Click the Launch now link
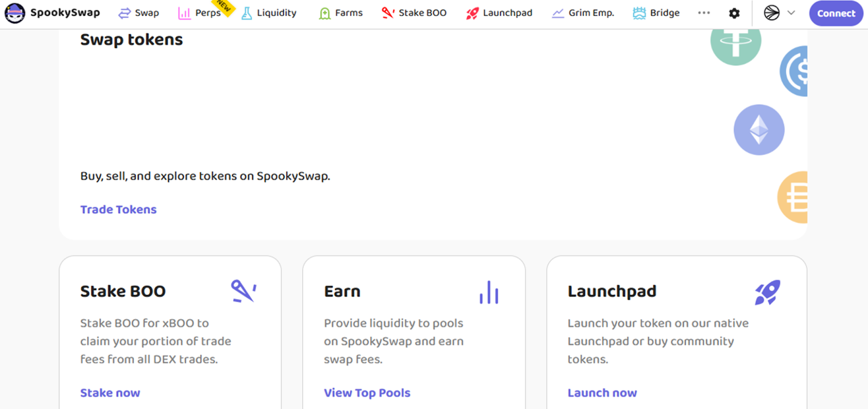 click(x=602, y=393)
